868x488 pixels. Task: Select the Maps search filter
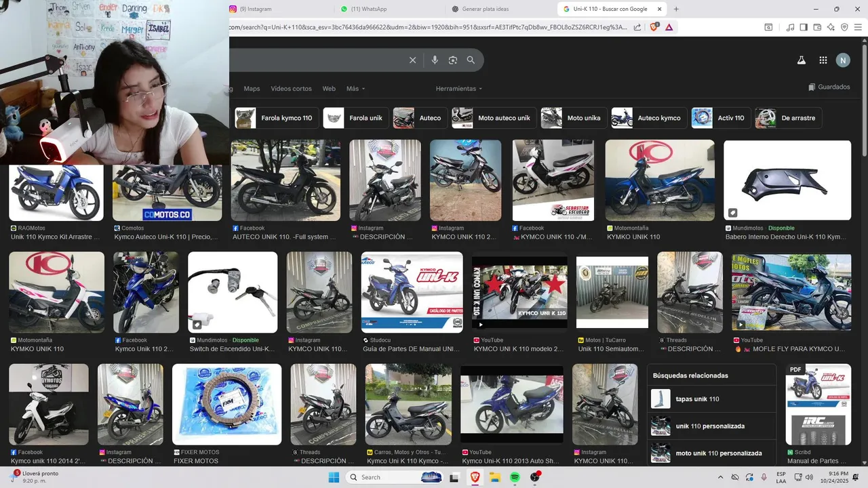point(252,89)
